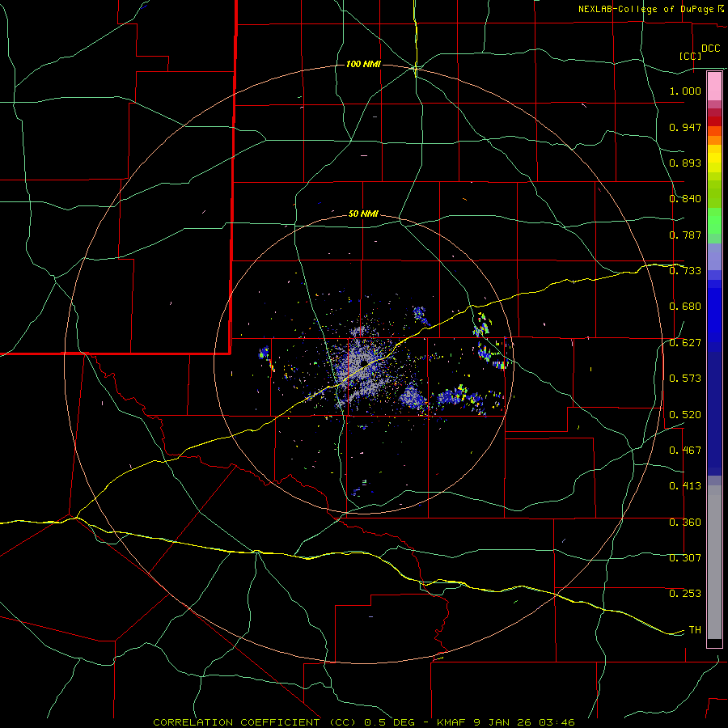This screenshot has width=728, height=728.
Task: Select the 0.787 legend value
Action: click(685, 235)
